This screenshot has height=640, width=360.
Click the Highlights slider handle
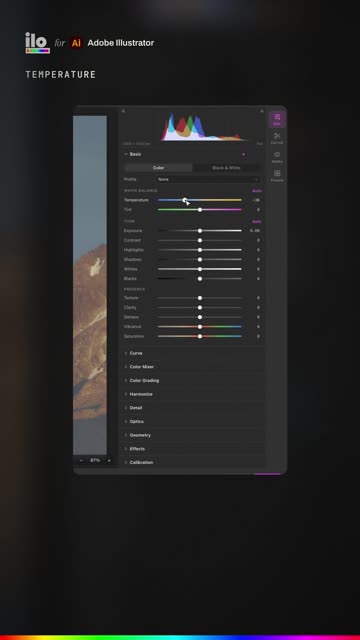coord(200,250)
